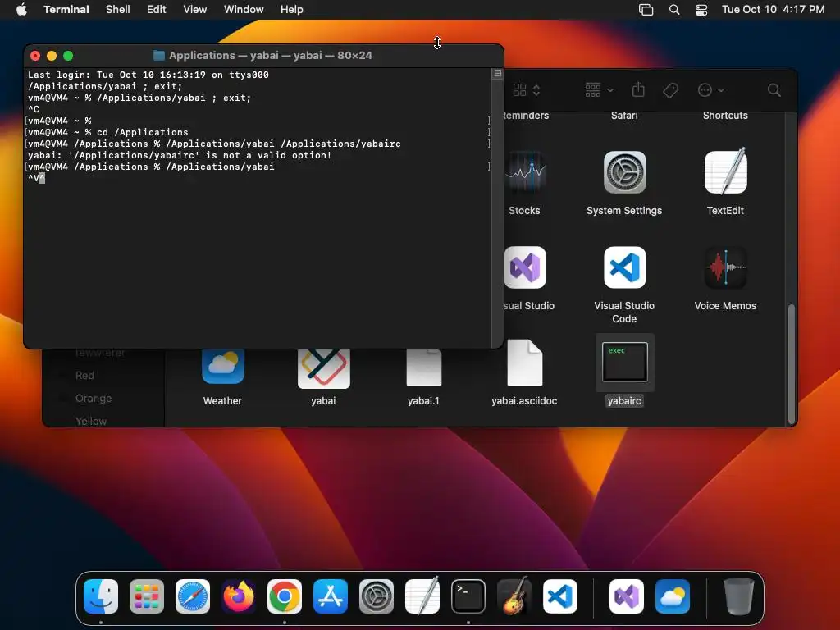Select the System Settings app in Finder

pos(624,172)
